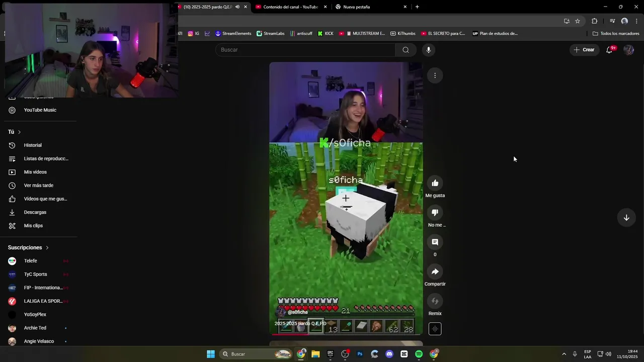
Task: Click the YouTube search magnifier button
Action: (406, 50)
